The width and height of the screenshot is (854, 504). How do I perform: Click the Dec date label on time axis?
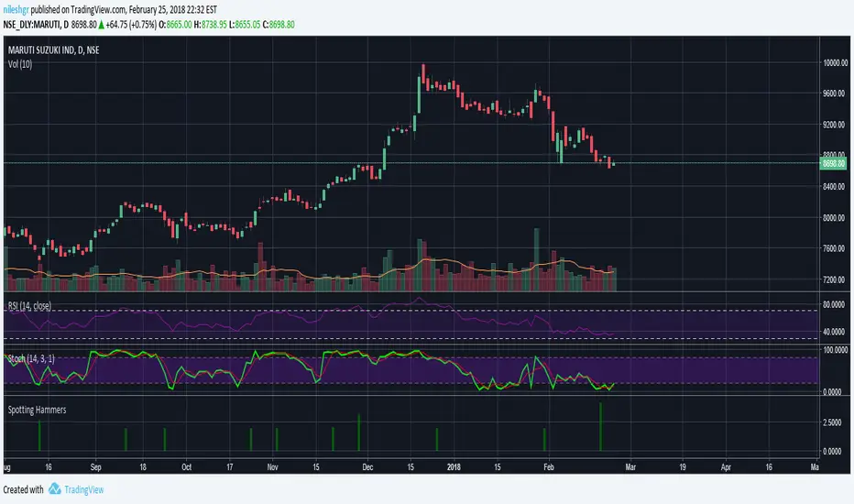[367, 467]
